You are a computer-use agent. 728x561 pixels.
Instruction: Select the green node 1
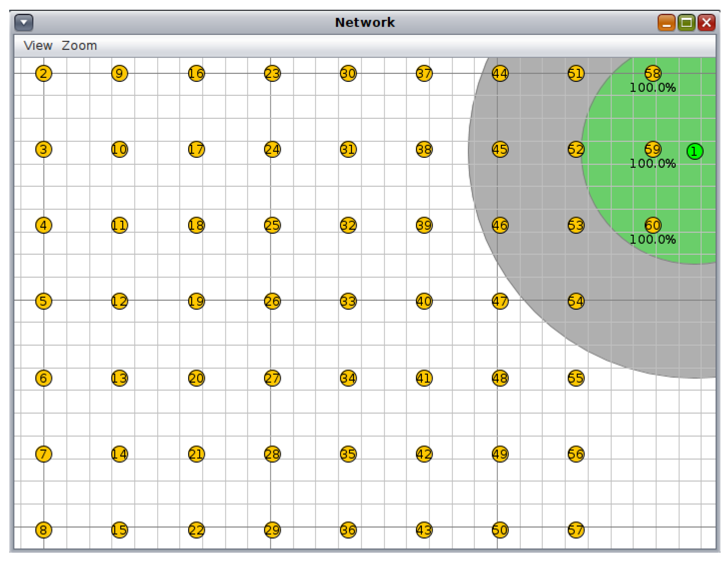pos(695,151)
